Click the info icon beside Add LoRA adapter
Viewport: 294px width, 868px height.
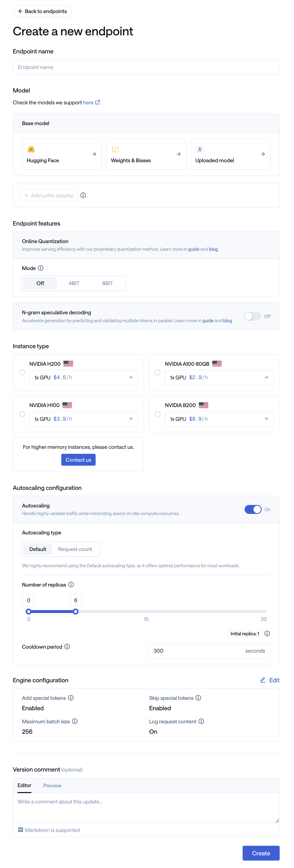[83, 195]
